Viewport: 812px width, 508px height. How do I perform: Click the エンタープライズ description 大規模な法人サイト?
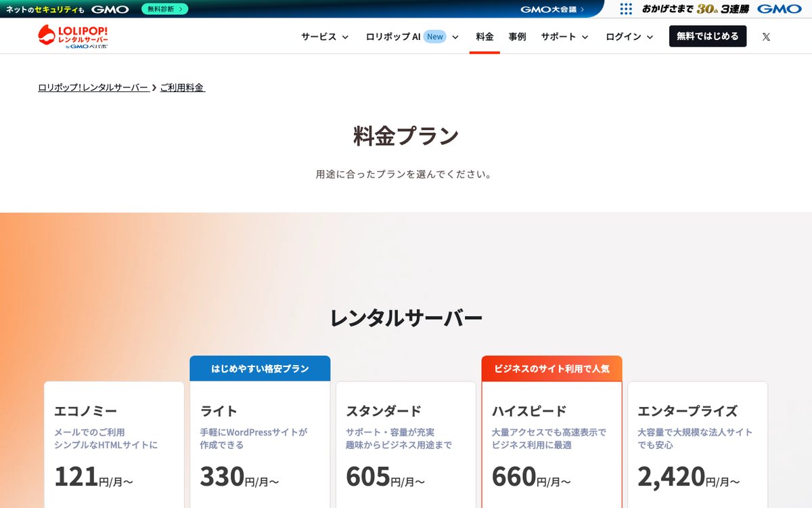(x=695, y=438)
